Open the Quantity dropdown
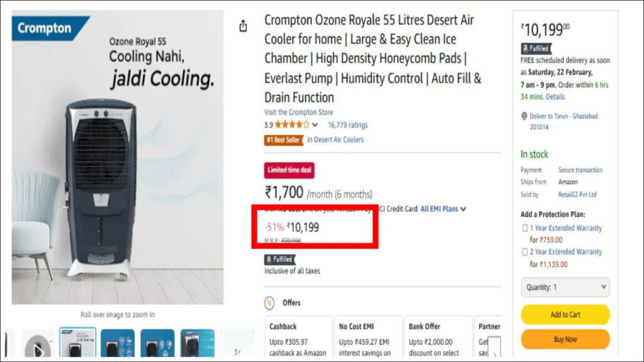644x362 pixels. [x=565, y=287]
